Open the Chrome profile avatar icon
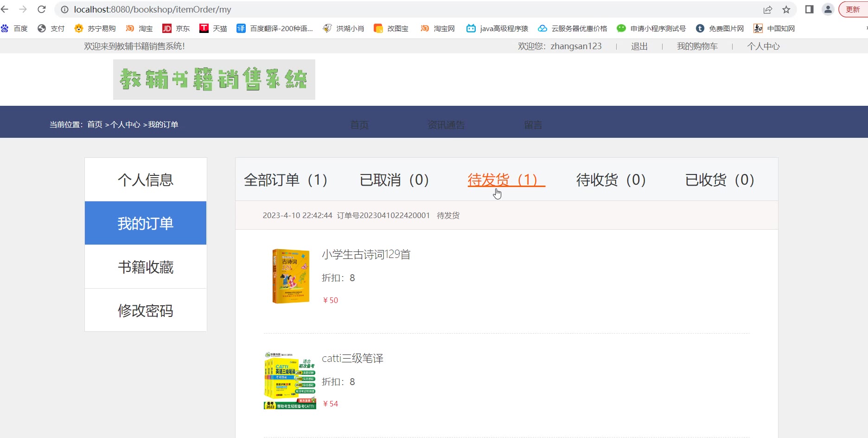Viewport: 868px width, 438px height. click(828, 9)
